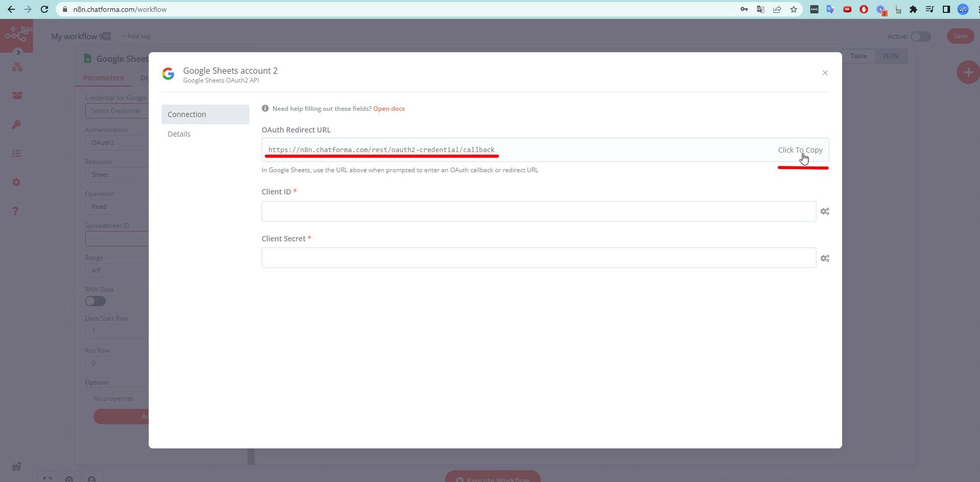Click the info icon near help text
The height and width of the screenshot is (482, 980).
[265, 108]
